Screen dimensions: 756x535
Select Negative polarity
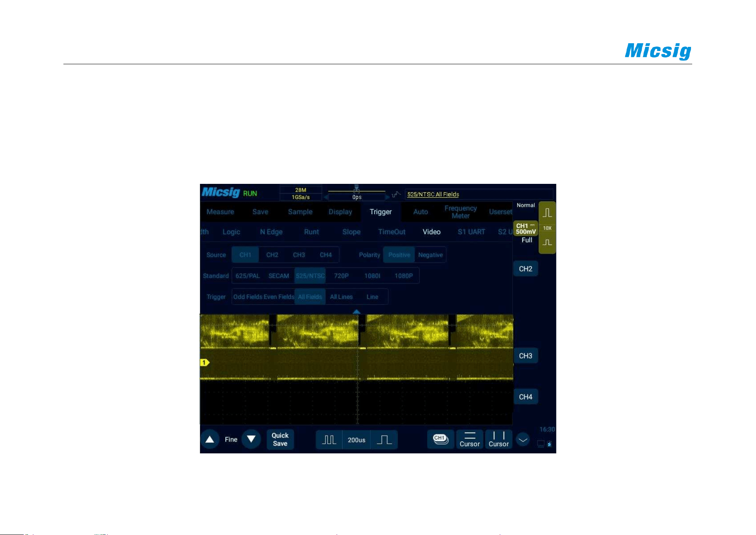coord(430,255)
